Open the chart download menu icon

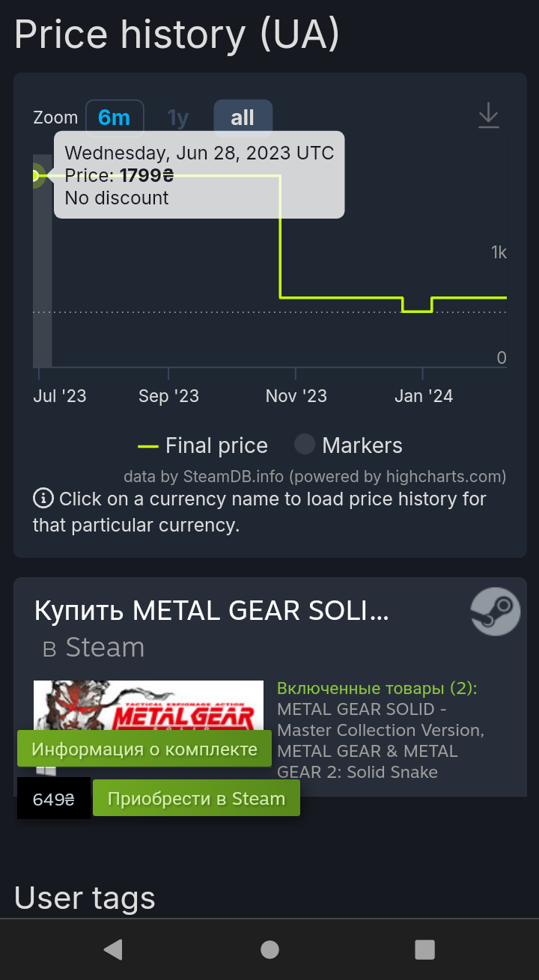[x=489, y=115]
